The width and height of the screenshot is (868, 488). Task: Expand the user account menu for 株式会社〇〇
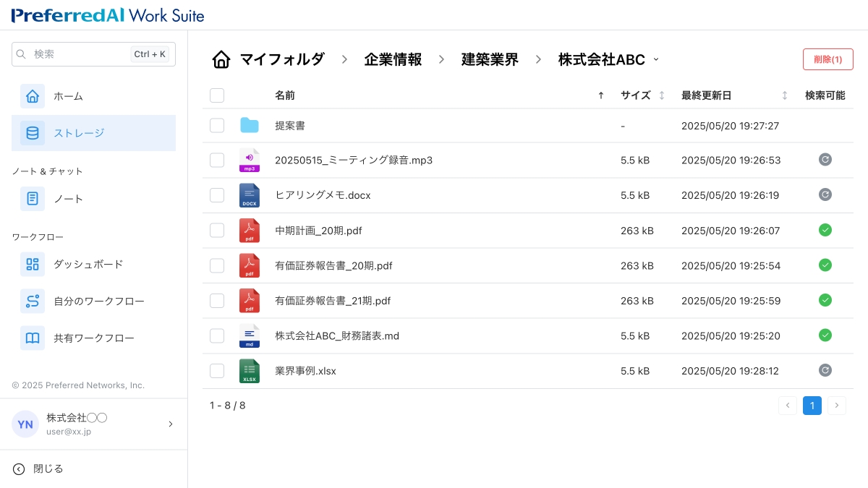(171, 424)
